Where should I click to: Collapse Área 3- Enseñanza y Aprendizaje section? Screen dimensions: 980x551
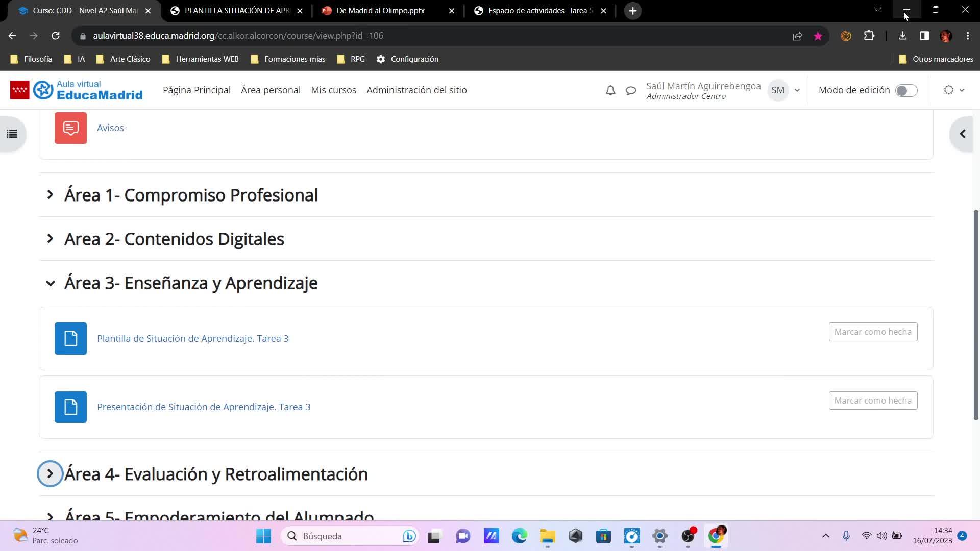coord(50,283)
